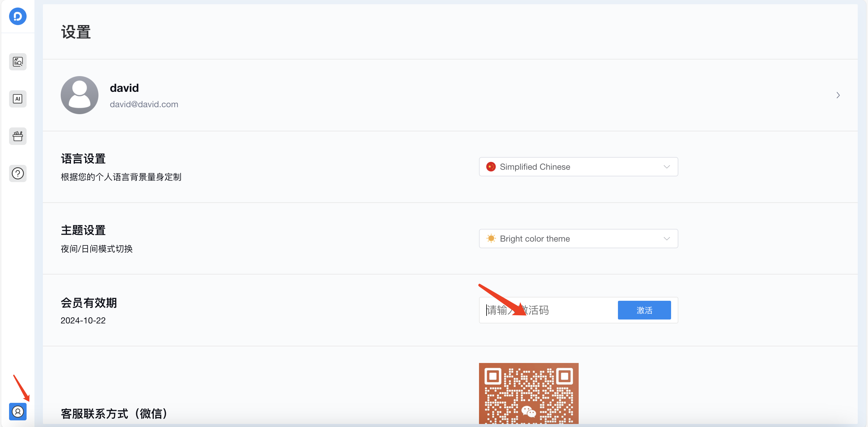Click the China flag icon
The height and width of the screenshot is (427, 868).
point(490,167)
